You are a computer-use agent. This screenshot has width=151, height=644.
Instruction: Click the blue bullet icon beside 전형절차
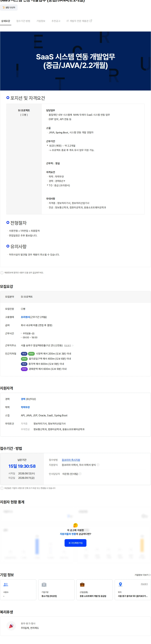[x=8, y=222]
